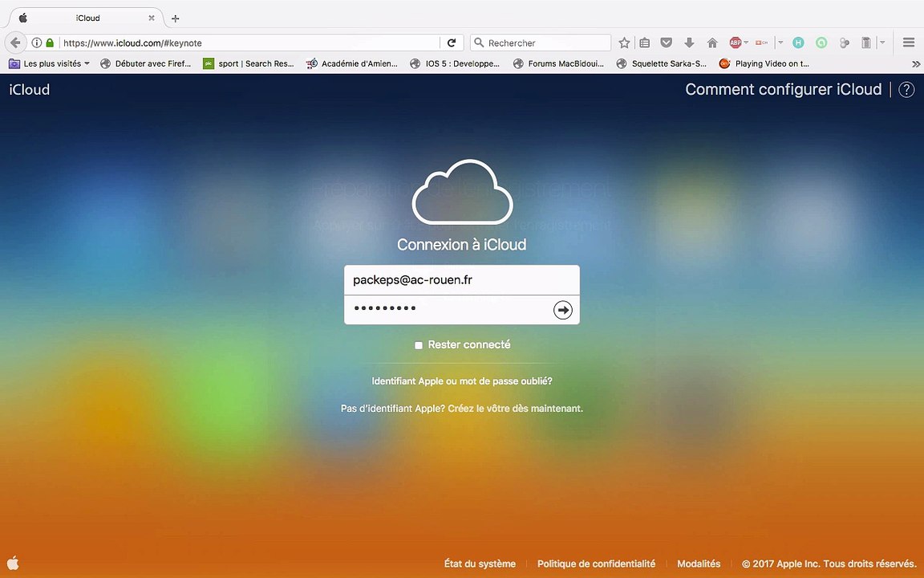
Task: Submit login with the arrow button
Action: 563,310
